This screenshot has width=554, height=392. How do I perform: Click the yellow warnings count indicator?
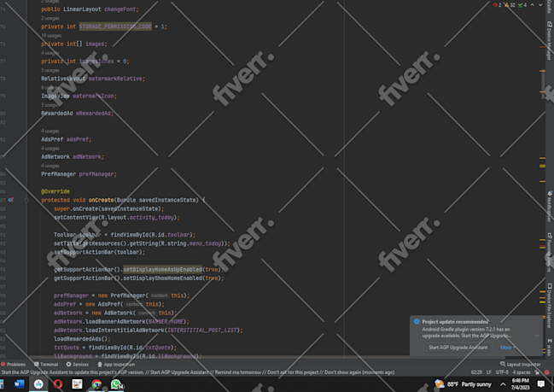pos(507,5)
